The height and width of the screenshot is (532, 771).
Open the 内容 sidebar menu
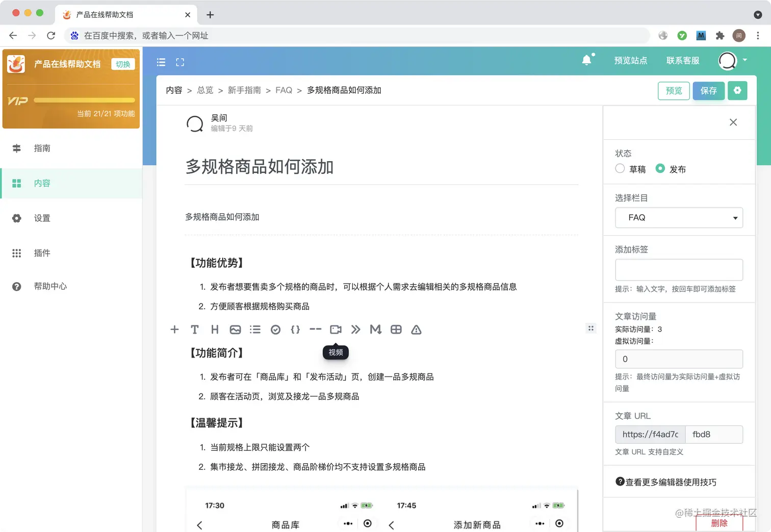(x=71, y=183)
